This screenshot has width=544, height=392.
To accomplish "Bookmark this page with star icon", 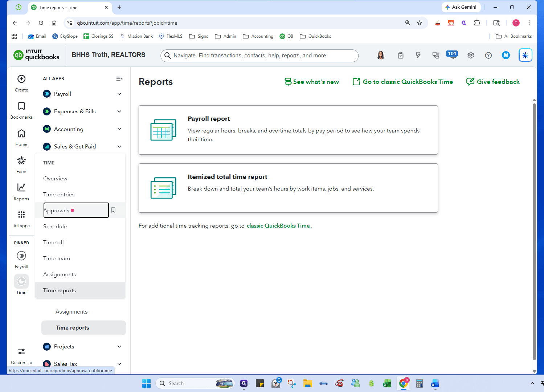I will pos(420,23).
